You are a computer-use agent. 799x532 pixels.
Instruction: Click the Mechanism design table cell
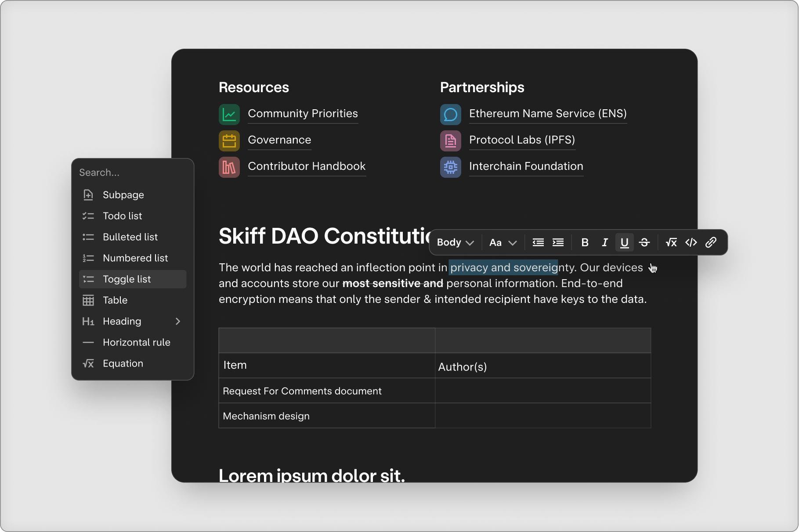coord(327,416)
